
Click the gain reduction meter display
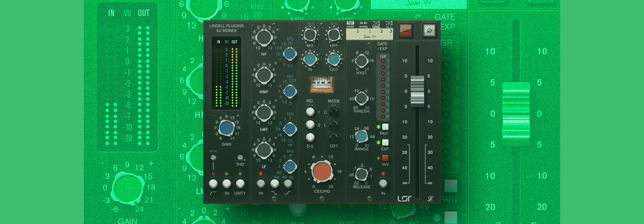[x=322, y=84]
